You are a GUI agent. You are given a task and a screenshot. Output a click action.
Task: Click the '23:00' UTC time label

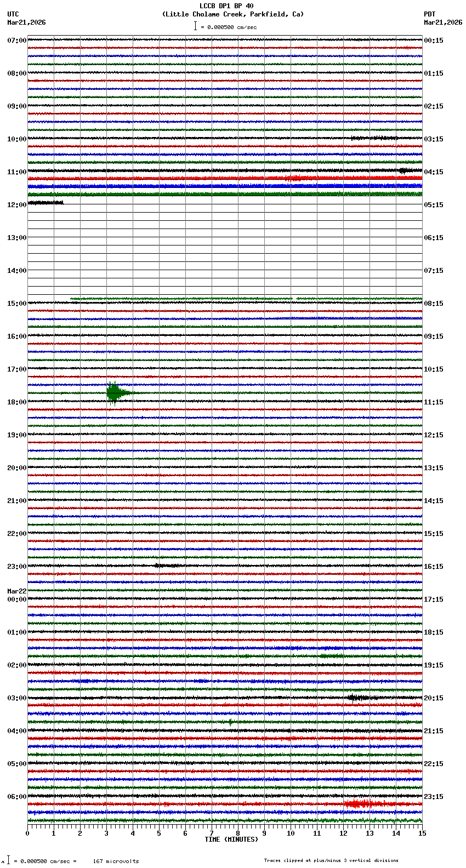pyautogui.click(x=16, y=567)
